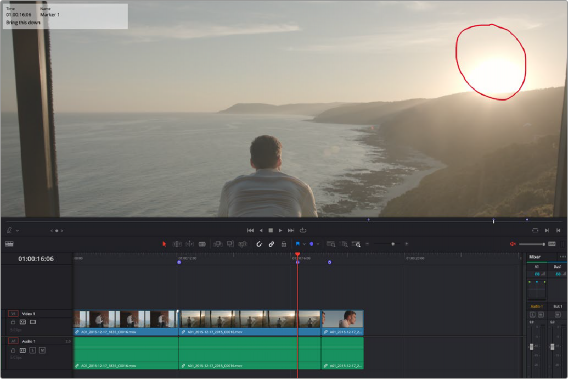Open the annotation tool dropdown arrow
568x379 pixels.
[17, 231]
